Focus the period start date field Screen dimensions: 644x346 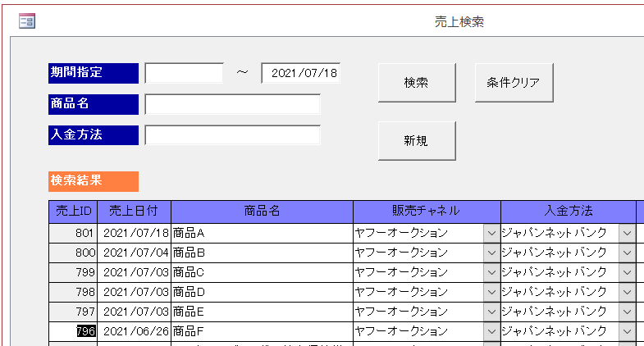click(x=184, y=73)
